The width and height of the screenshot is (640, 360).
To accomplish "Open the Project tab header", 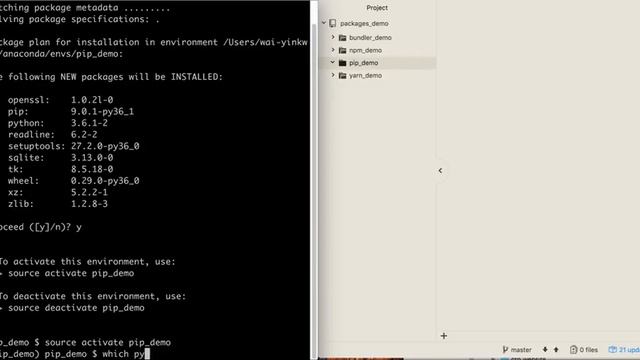I will (377, 8).
